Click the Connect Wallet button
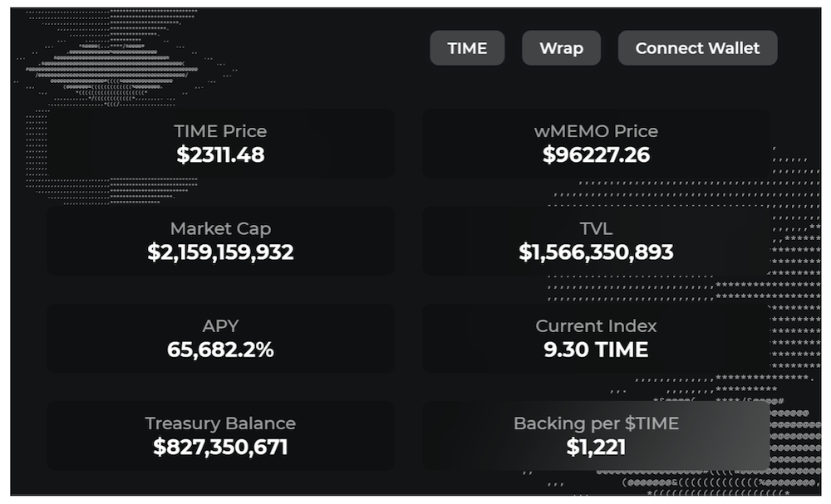This screenshot has width=831, height=504. click(697, 48)
